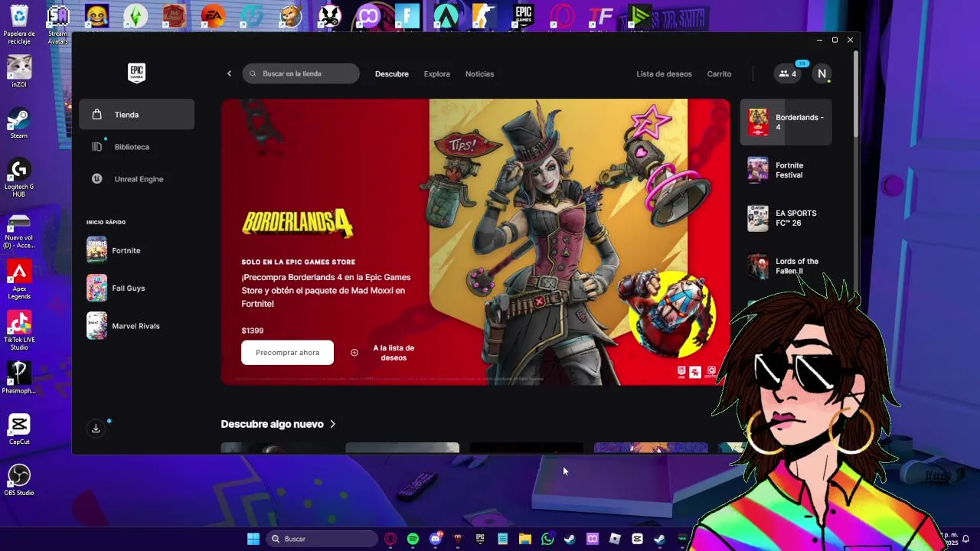The height and width of the screenshot is (551, 980).
Task: Select Borderlands 4 in the carousel list
Action: [786, 122]
